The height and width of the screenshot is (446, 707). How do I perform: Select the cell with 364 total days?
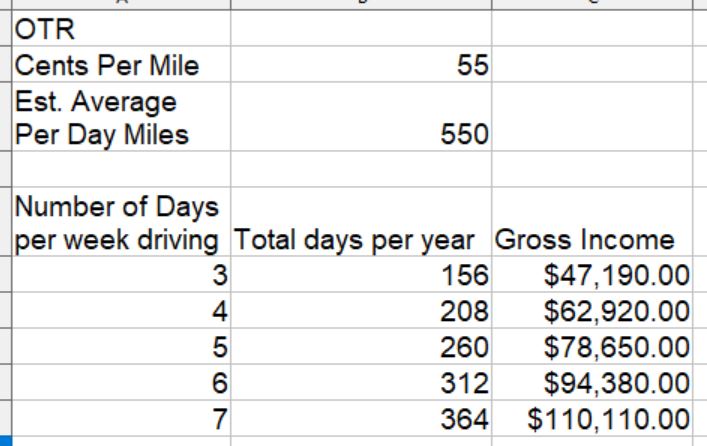pos(361,418)
